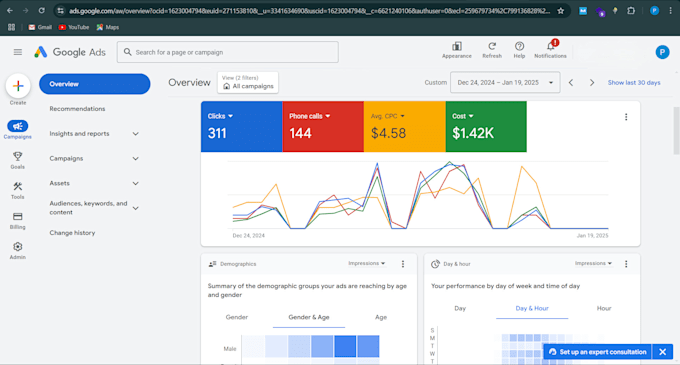Click the Google Ads logo
Image resolution: width=680 pixels, height=365 pixels.
click(70, 52)
